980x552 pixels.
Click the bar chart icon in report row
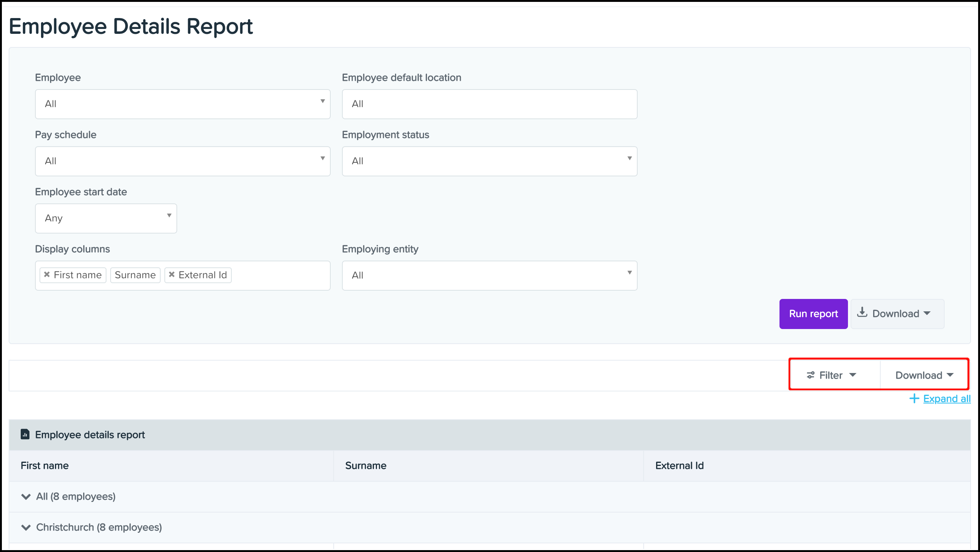point(25,434)
